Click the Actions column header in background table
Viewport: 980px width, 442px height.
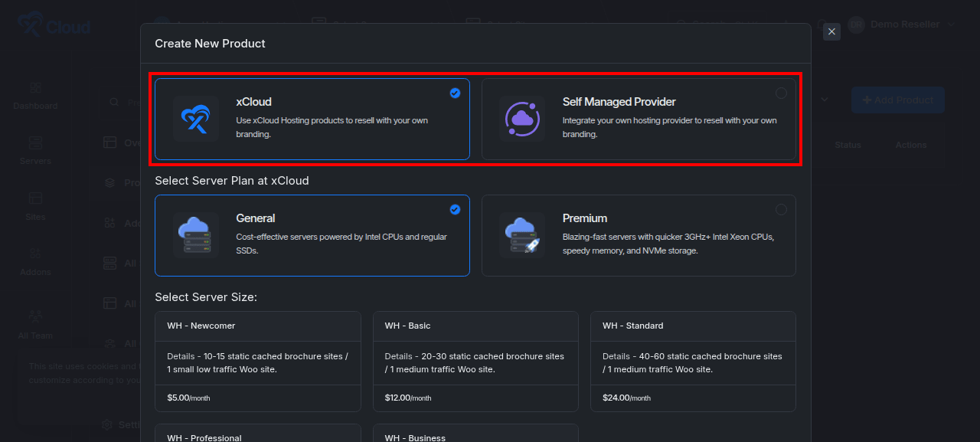coord(911,145)
